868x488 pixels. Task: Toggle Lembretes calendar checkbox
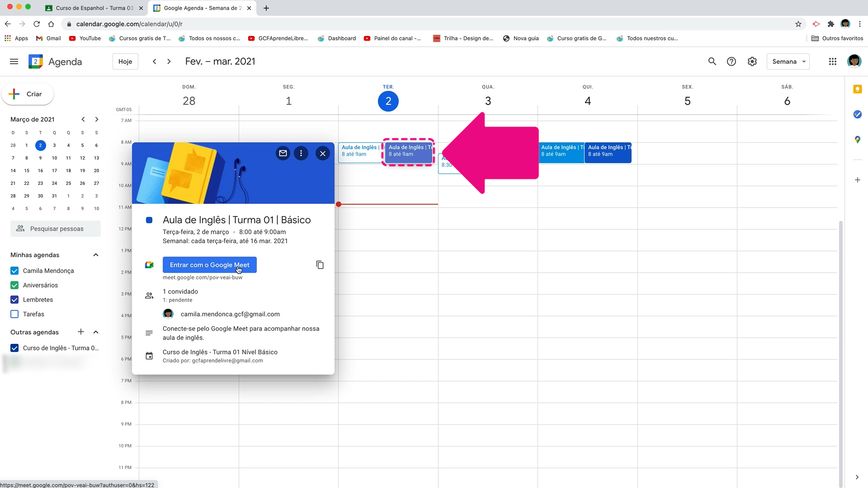coord(14,300)
